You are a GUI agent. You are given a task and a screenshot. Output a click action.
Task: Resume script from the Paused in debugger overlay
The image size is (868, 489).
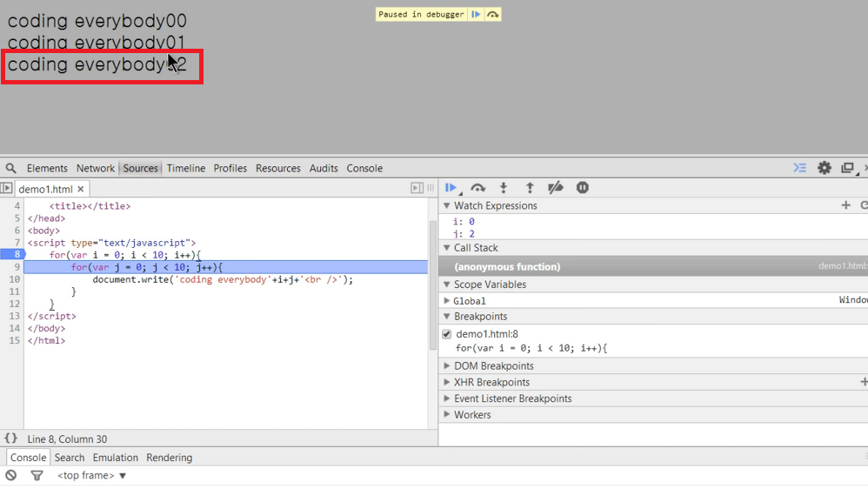click(476, 15)
